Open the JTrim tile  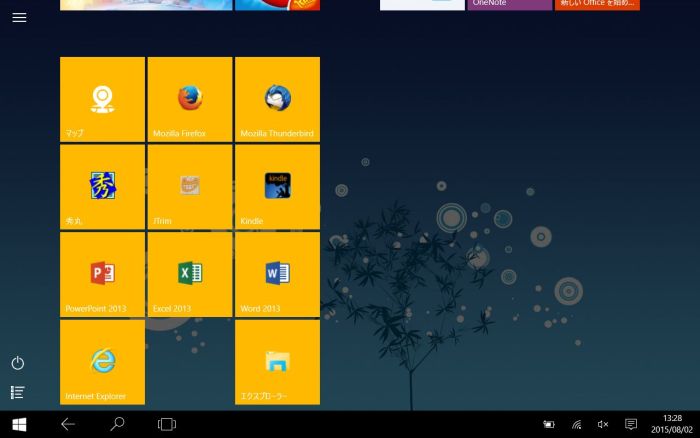[x=190, y=187]
